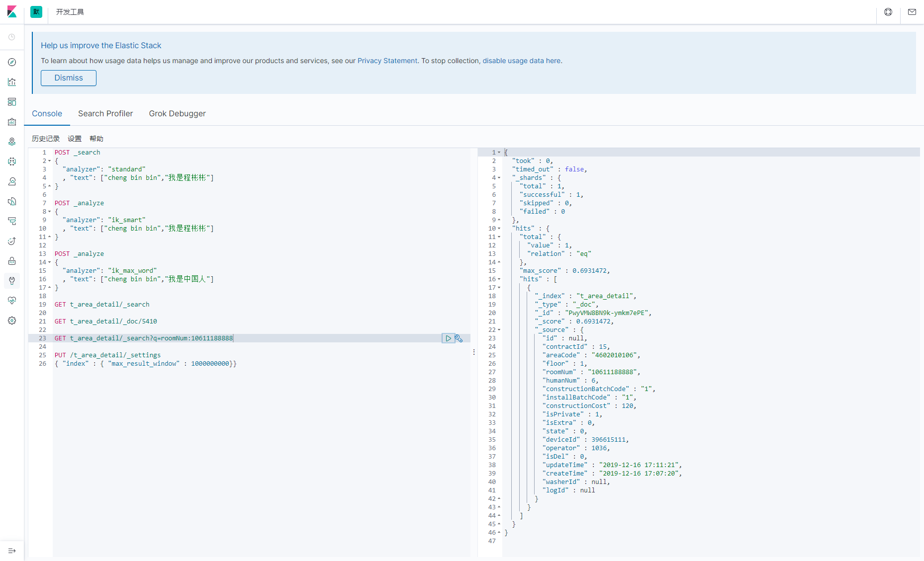
Task: Place cursor in PUT /t_area_detail/_settings line
Action: tap(108, 355)
